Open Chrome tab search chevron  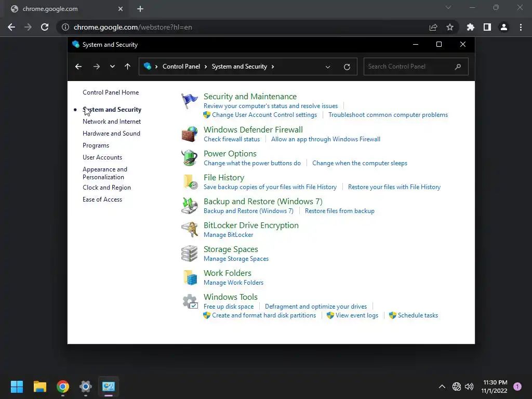448,7
